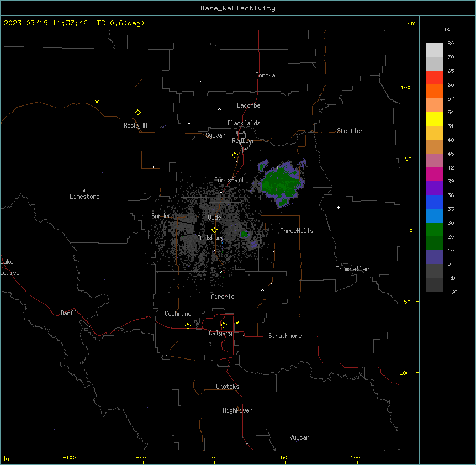This screenshot has width=476, height=465.
Task: Select the Calgary label
Action: coord(221,333)
